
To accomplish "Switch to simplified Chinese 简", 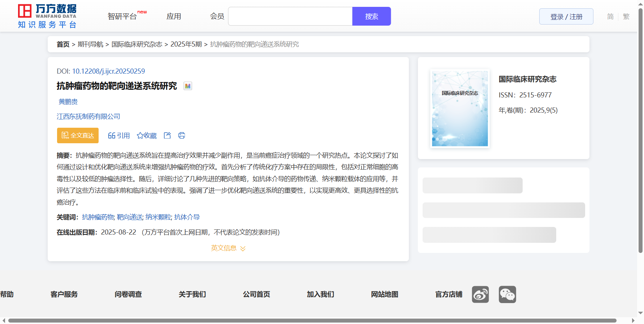I will click(x=610, y=17).
